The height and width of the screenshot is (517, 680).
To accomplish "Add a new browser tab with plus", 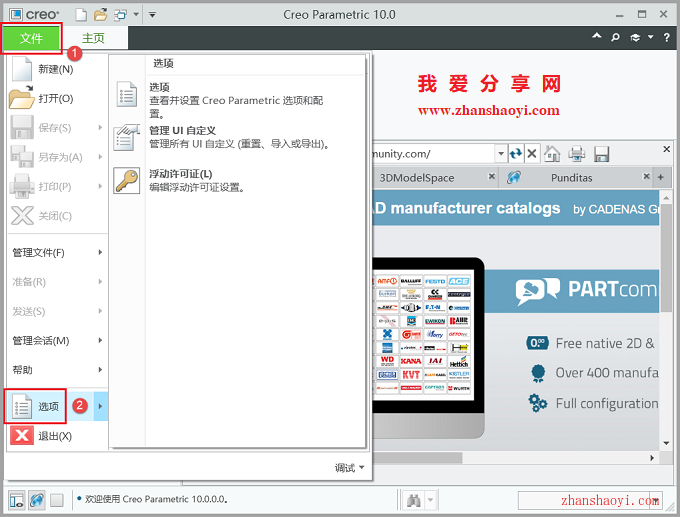I will (x=661, y=177).
